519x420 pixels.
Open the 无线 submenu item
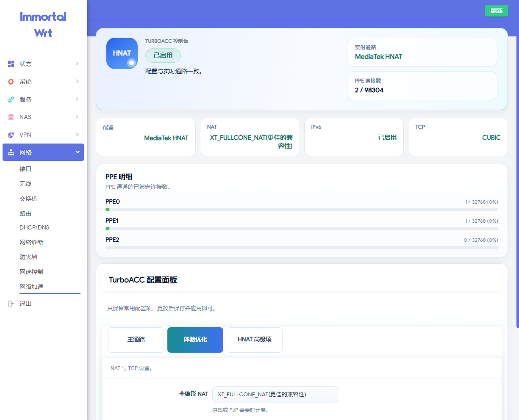(x=25, y=184)
